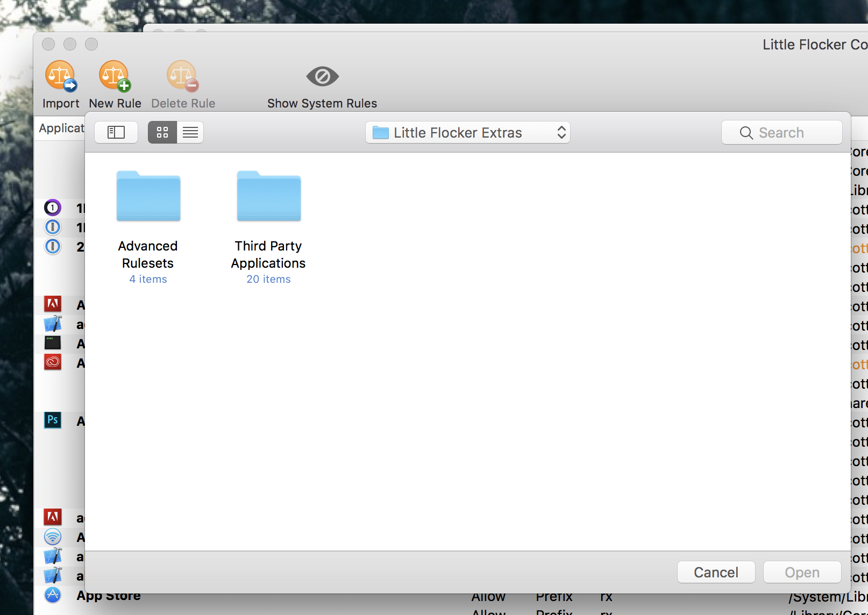
Task: Click the Import rules icon
Action: click(x=60, y=77)
